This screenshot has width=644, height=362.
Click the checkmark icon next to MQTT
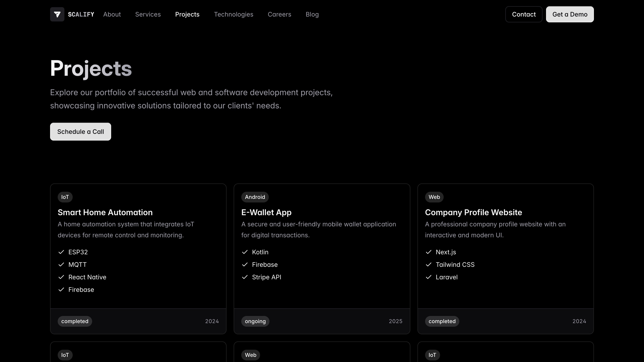(61, 264)
